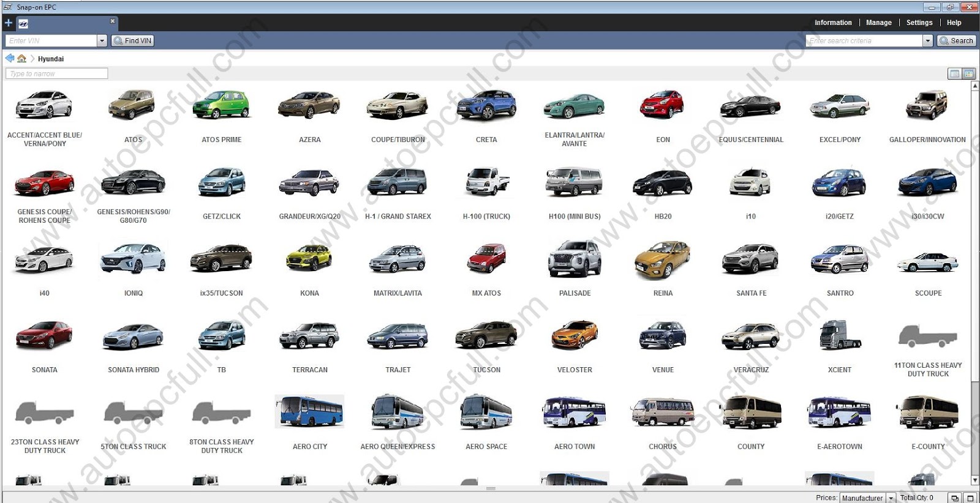Open the Help menu
Screen dimensions: 980x503
tap(954, 23)
